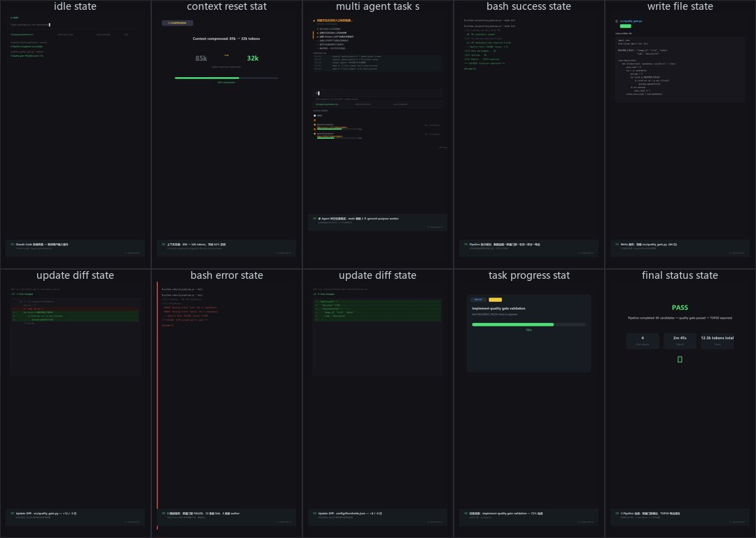Click the bypass permissions text in idle panel
The image size is (756, 538).
click(22, 35)
